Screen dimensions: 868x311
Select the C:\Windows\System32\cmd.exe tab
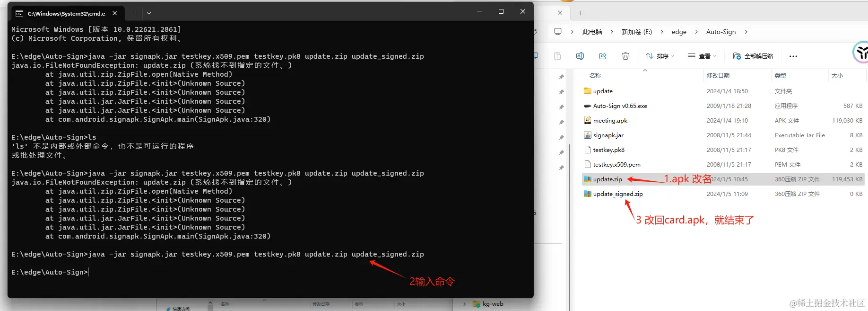tap(67, 13)
